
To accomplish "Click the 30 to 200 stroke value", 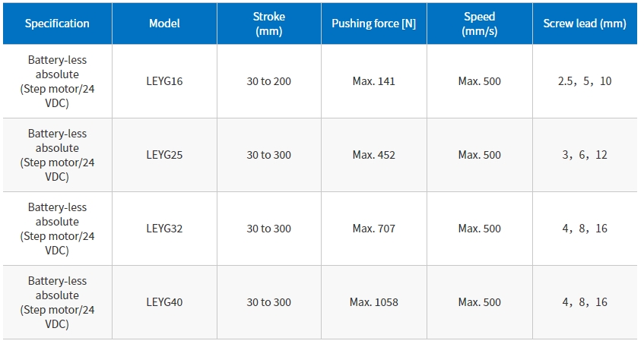I will (x=268, y=81).
